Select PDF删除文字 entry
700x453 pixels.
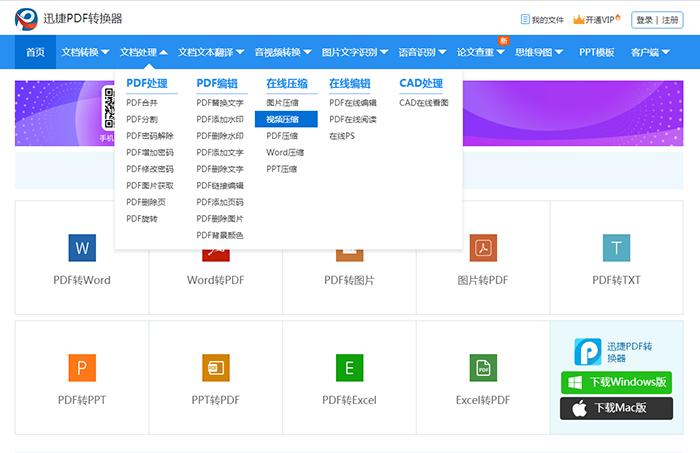click(220, 169)
